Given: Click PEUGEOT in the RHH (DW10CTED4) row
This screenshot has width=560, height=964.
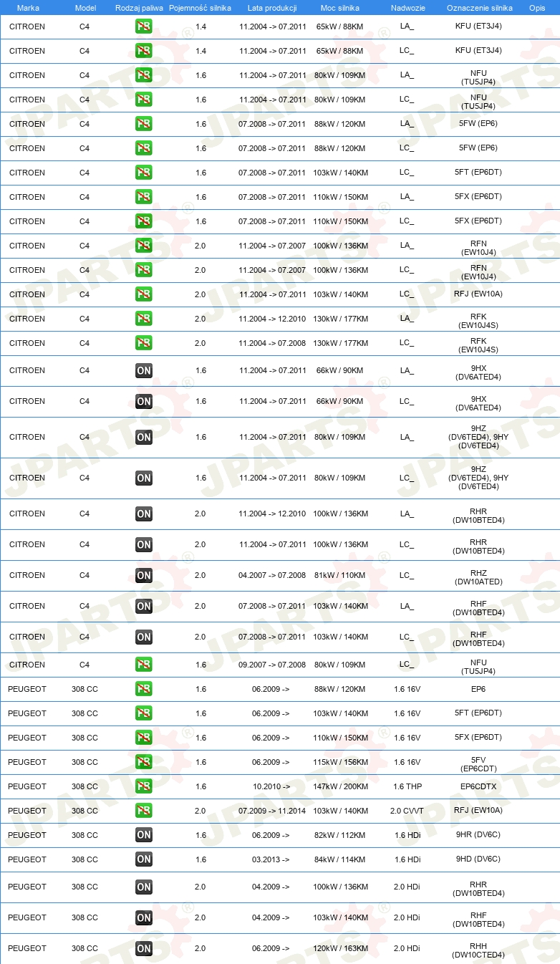Looking at the screenshot, I should (x=27, y=948).
